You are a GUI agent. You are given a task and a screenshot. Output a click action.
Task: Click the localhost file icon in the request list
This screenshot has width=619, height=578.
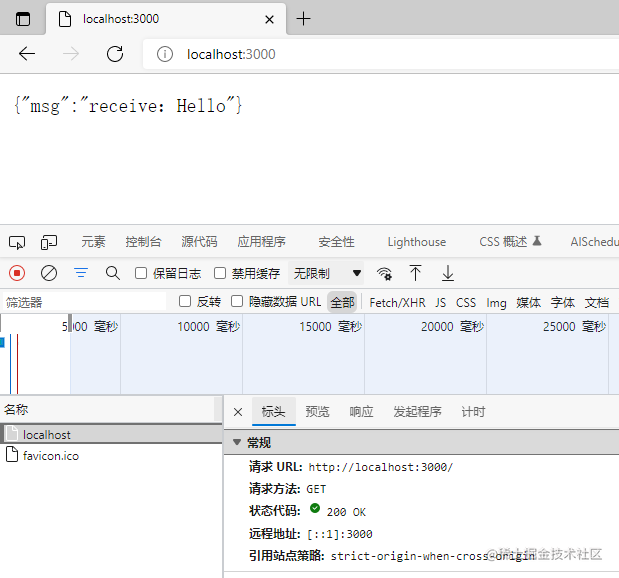(x=12, y=434)
